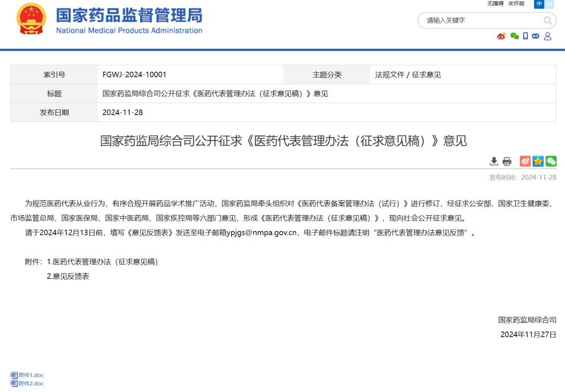Screen dimensions: 565x392
Task: Select the 中 language option
Action: (539, 4)
